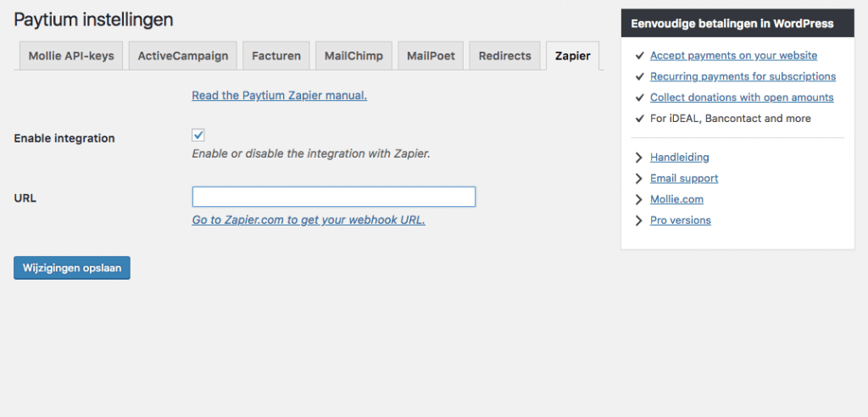The image size is (868, 417).
Task: Select the Facturen tab
Action: click(x=276, y=56)
